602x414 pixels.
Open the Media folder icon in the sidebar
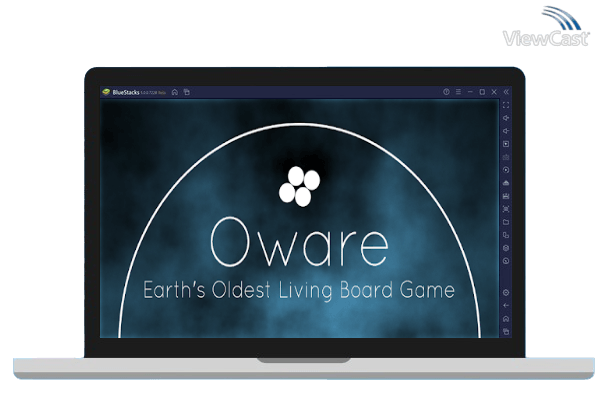tap(506, 222)
